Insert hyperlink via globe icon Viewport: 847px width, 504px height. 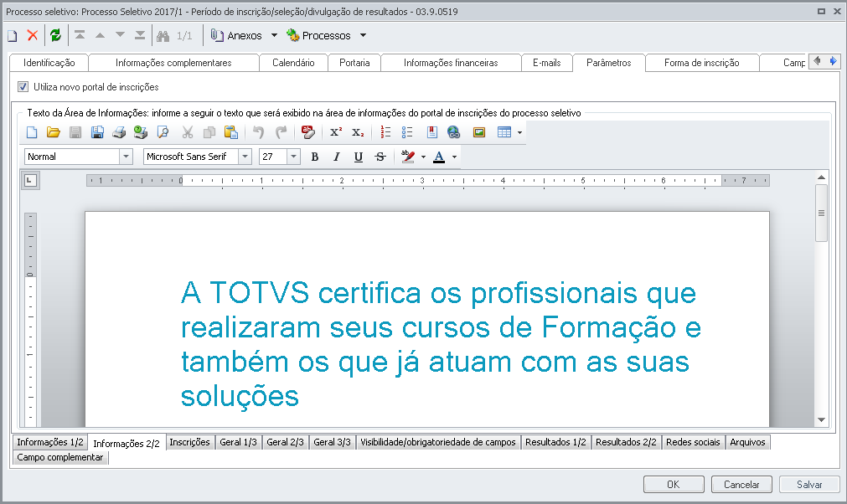click(454, 132)
